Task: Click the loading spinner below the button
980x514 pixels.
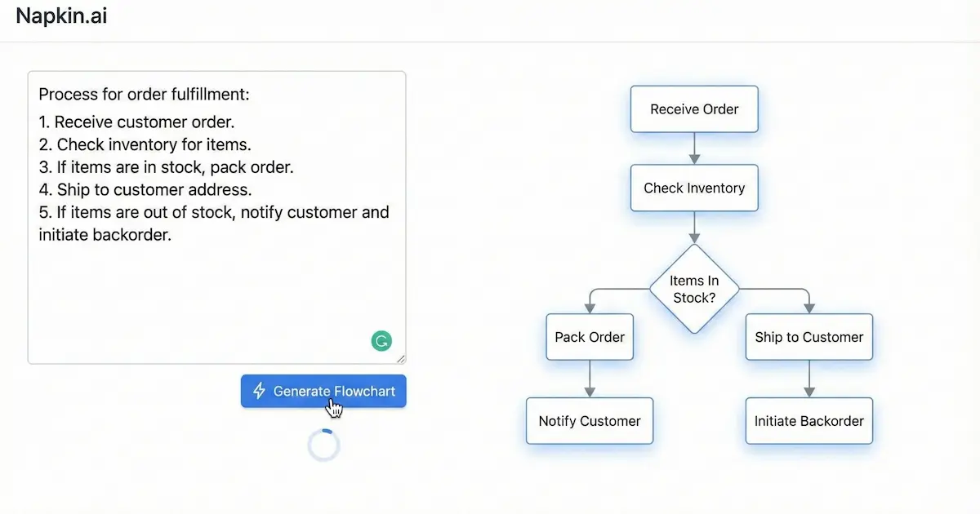Action: click(x=323, y=445)
